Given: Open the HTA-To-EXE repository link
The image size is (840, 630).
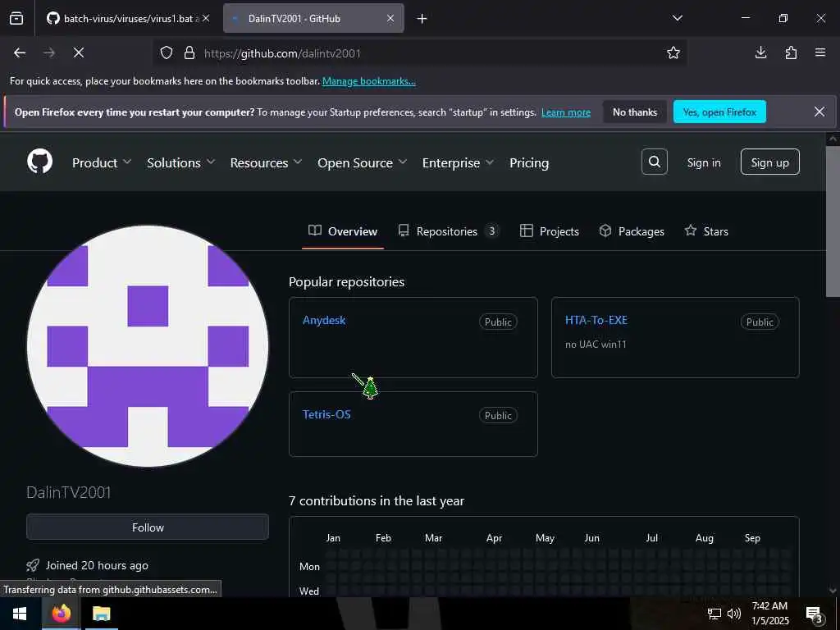Looking at the screenshot, I should click(x=596, y=320).
